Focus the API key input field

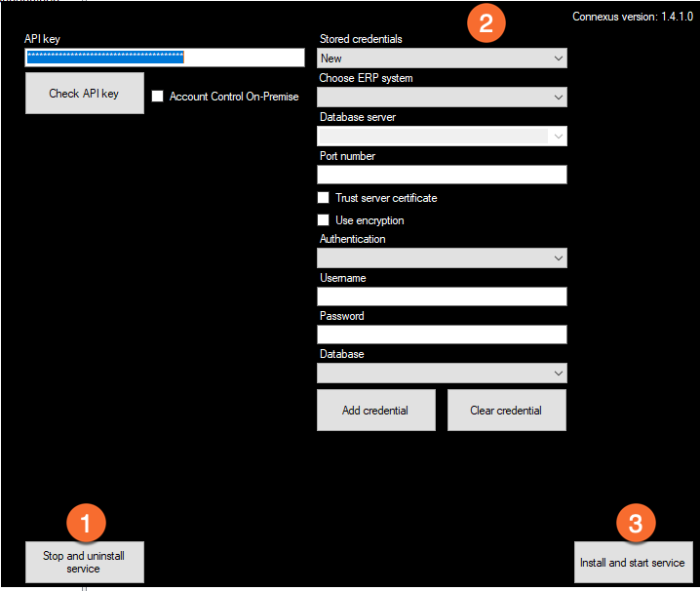(x=165, y=58)
